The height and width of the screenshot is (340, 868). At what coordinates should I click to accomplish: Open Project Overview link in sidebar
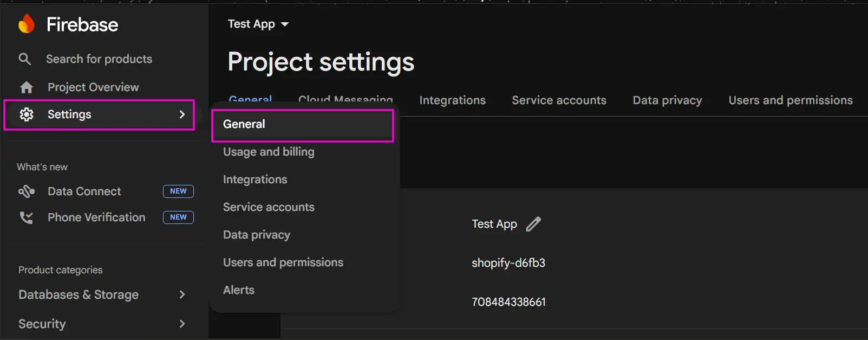pos(93,87)
